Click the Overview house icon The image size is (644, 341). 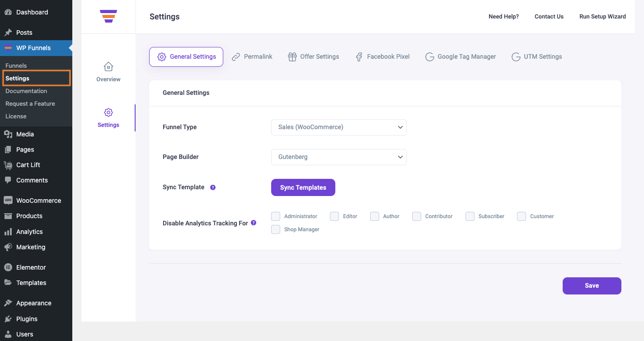point(108,67)
